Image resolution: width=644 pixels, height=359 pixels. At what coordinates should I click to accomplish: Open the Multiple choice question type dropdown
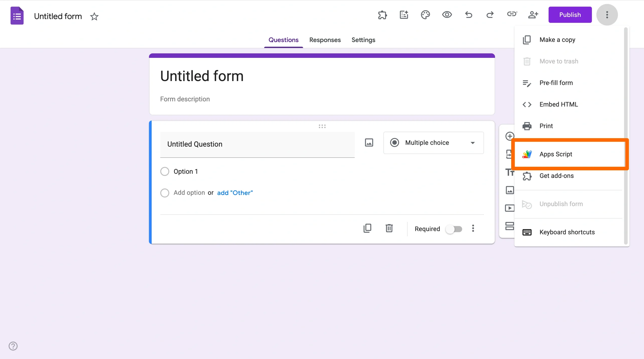pyautogui.click(x=433, y=143)
